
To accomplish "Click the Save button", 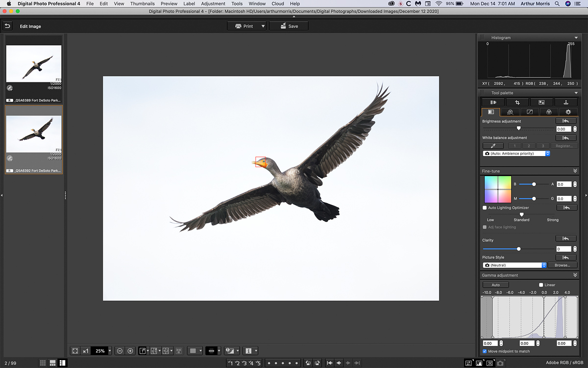I will (x=289, y=26).
